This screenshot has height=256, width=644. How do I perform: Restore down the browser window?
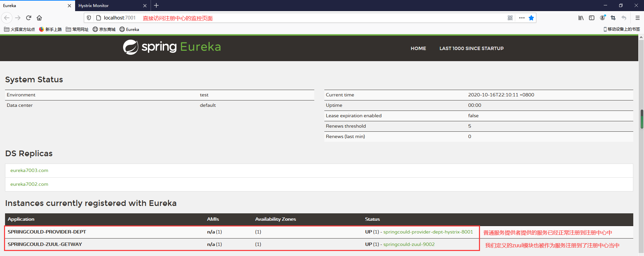pos(621,5)
